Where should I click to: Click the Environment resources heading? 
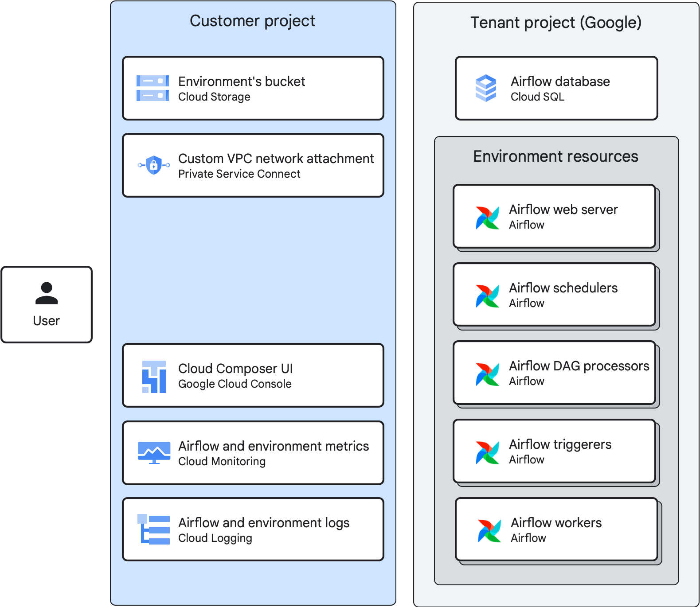tap(555, 156)
